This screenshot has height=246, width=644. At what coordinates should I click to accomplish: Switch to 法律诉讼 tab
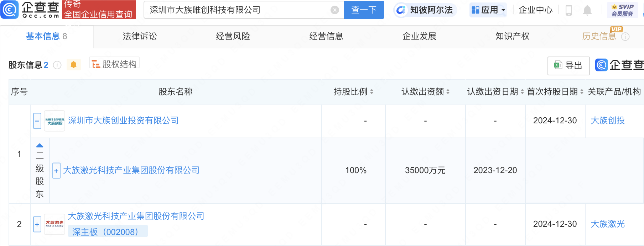[140, 36]
